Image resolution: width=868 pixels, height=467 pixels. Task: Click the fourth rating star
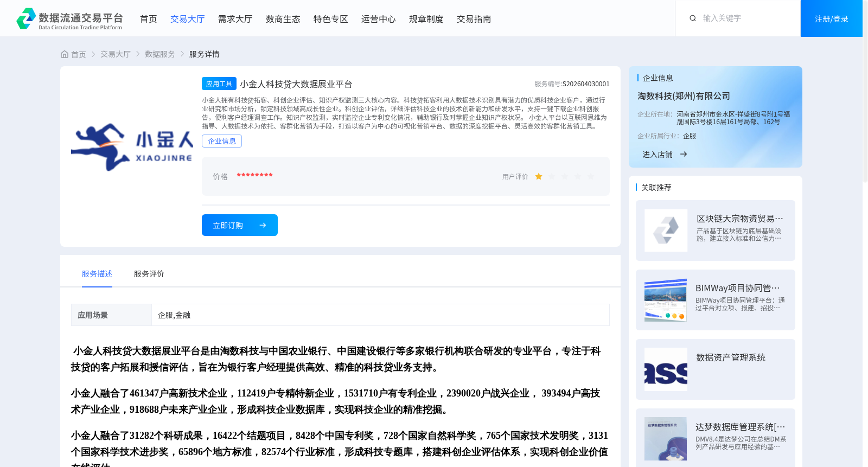click(578, 176)
